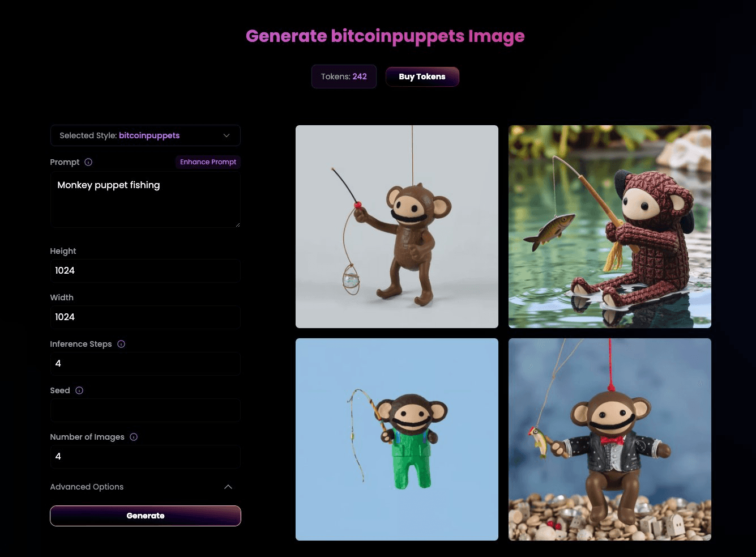Click the info icon next to Seed

coord(79,390)
